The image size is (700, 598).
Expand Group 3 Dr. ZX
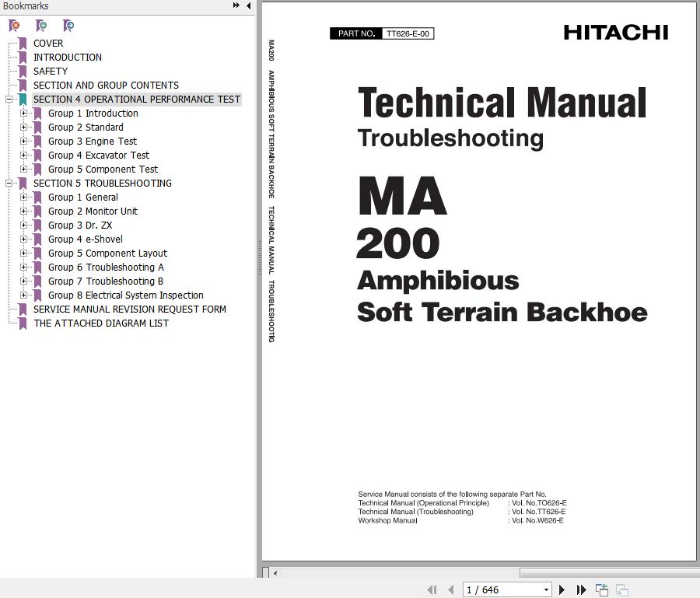pyautogui.click(x=23, y=225)
